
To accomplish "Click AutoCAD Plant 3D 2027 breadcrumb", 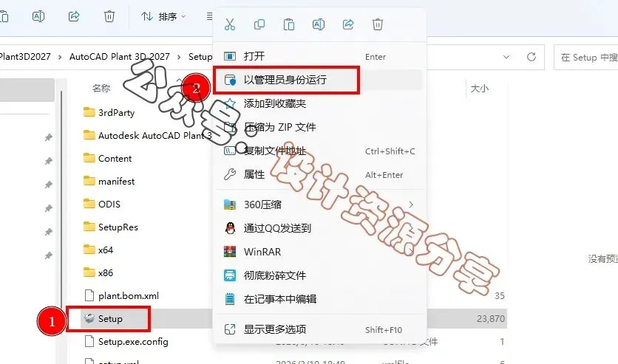I will 120,57.
